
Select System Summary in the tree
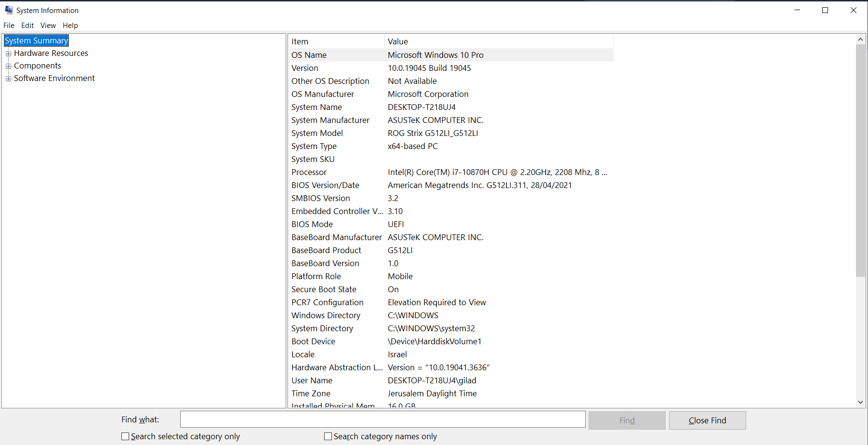point(37,40)
